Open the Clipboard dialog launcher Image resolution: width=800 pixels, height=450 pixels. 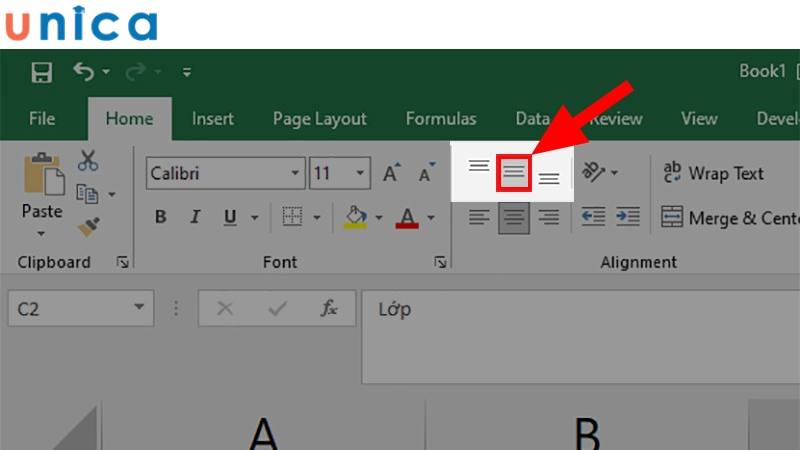point(122,262)
